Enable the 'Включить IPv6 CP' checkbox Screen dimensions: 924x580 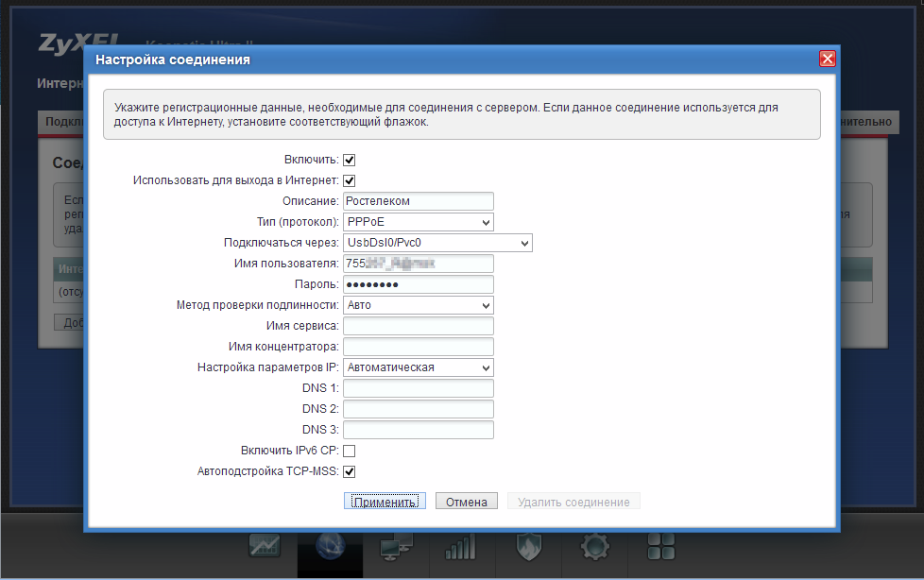pos(349,452)
